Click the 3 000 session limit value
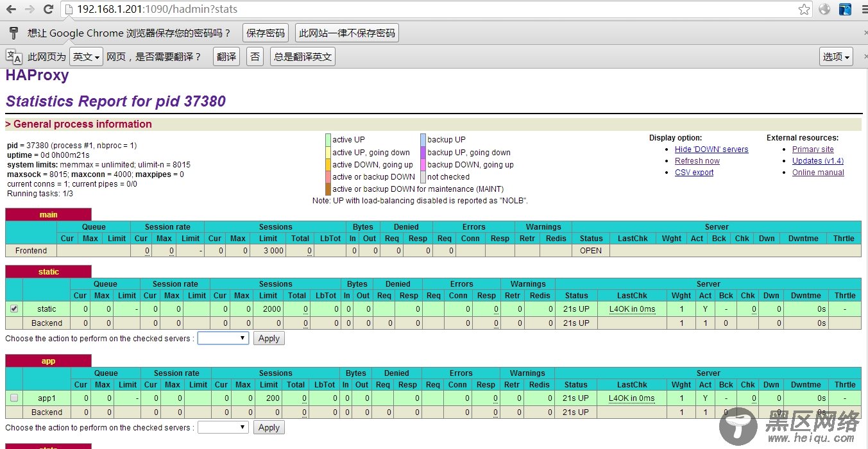Screen dimensions: 868x449 point(272,251)
